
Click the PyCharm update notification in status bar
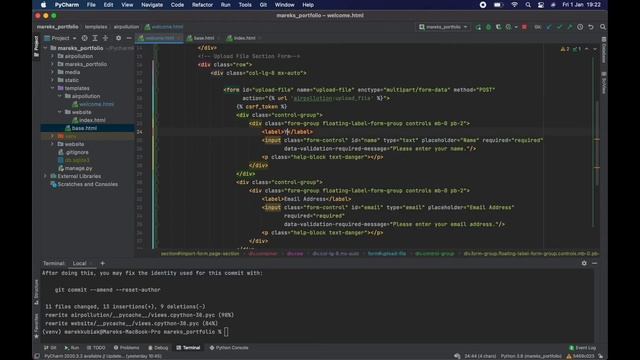tap(103, 356)
